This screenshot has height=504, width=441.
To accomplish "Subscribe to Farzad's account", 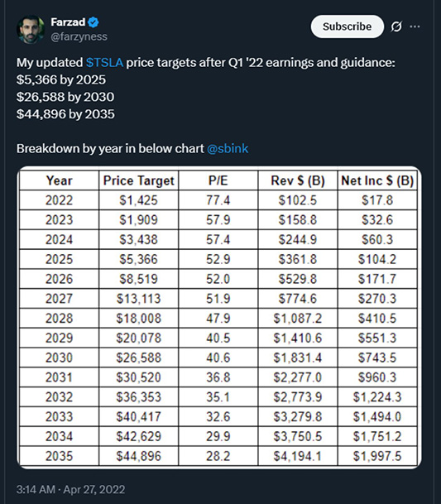I will pyautogui.click(x=348, y=26).
